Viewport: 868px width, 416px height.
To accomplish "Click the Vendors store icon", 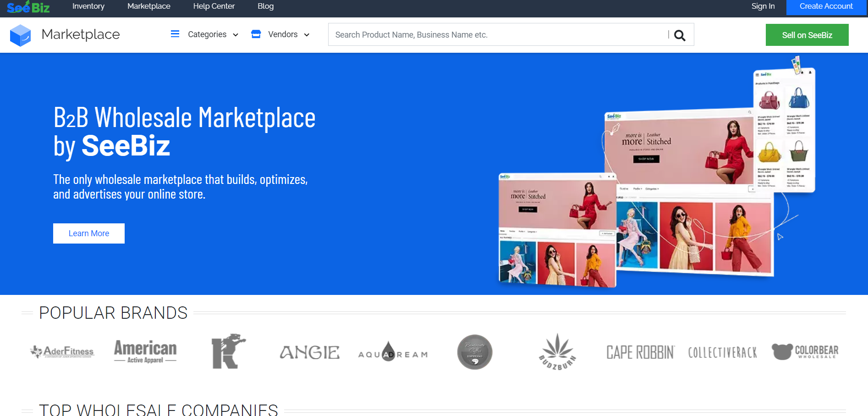I will pos(256,34).
